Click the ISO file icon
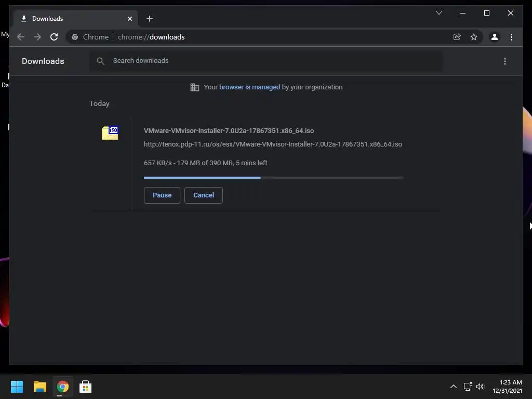532x399 pixels. pyautogui.click(x=110, y=132)
